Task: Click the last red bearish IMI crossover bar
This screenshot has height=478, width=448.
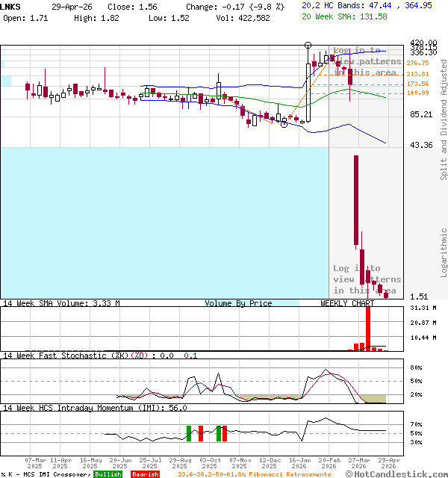Action: tap(225, 432)
